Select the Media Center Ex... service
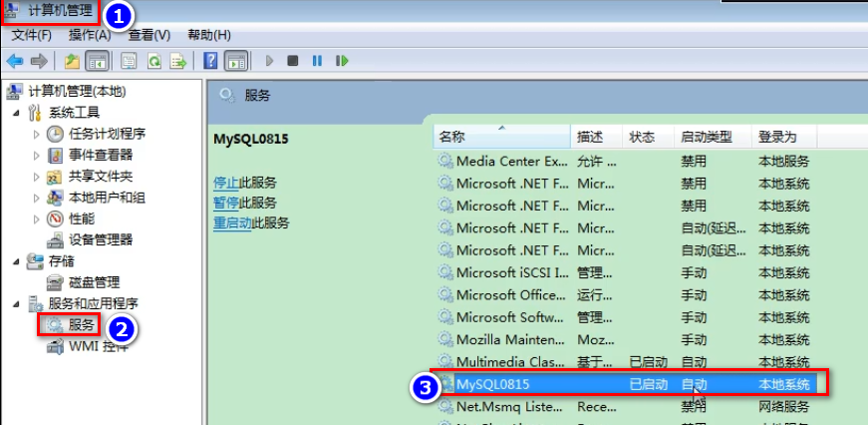The height and width of the screenshot is (425, 868). pyautogui.click(x=509, y=162)
